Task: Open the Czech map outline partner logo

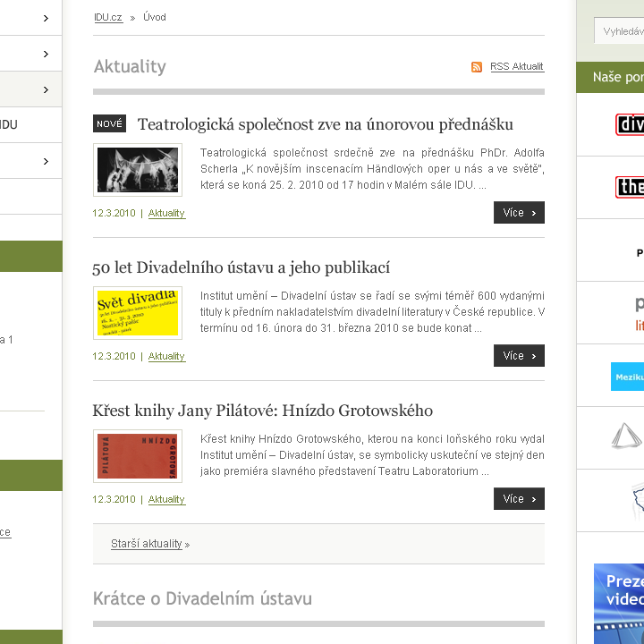Action: click(x=638, y=501)
